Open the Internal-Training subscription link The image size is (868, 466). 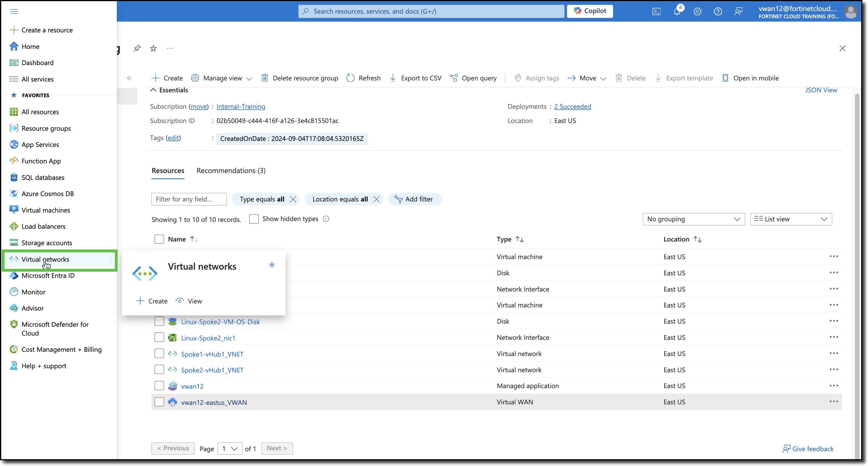(240, 107)
